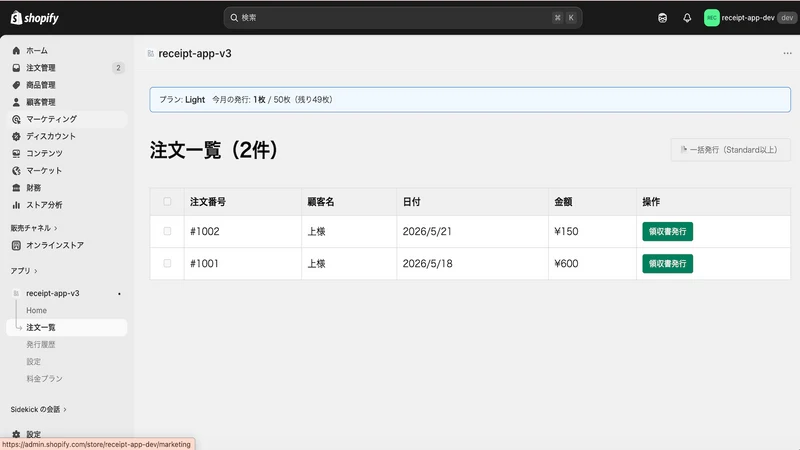This screenshot has height=450, width=800.
Task: Click the オンラインストア store icon
Action: pos(16,245)
